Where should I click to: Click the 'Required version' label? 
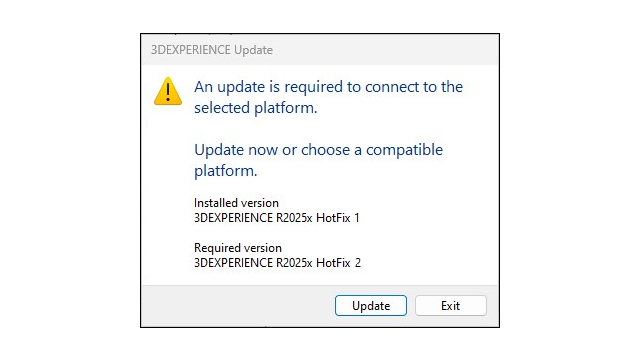pos(238,248)
